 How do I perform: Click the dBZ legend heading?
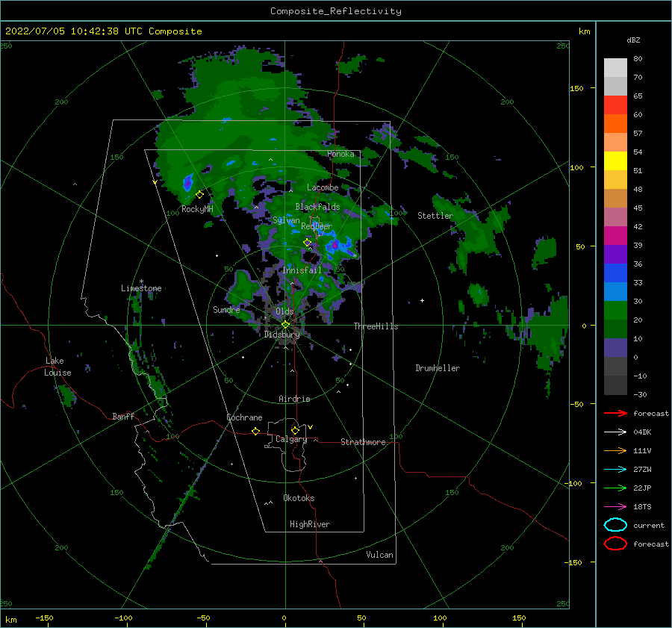[633, 40]
